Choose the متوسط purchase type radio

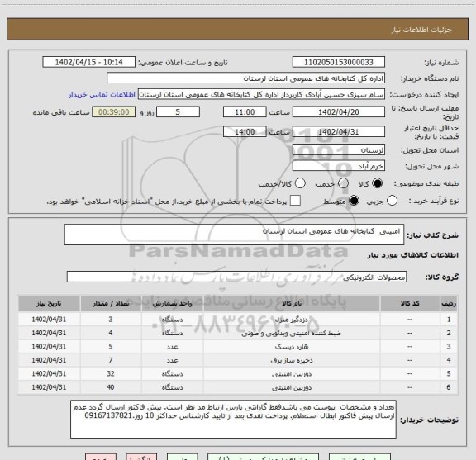(354, 201)
